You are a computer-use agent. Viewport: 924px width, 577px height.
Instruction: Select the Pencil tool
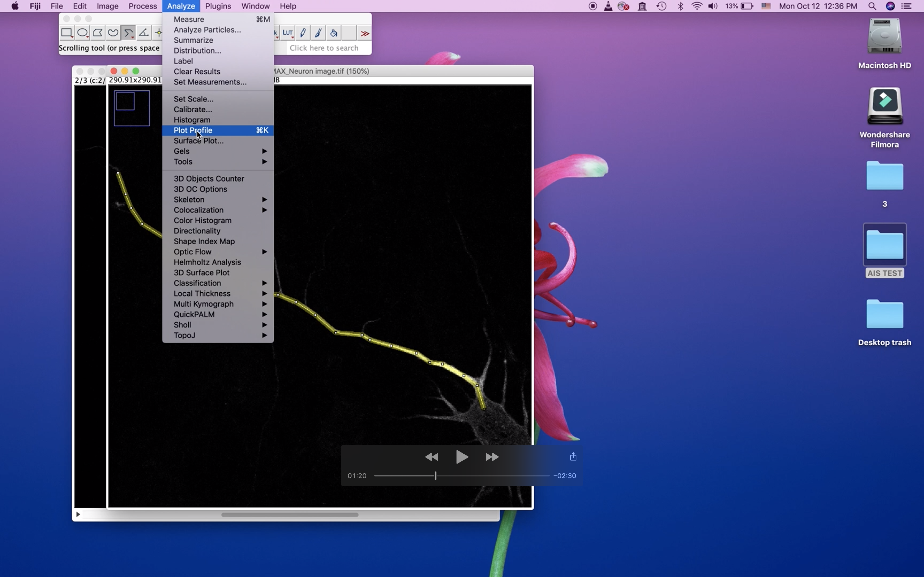(303, 33)
